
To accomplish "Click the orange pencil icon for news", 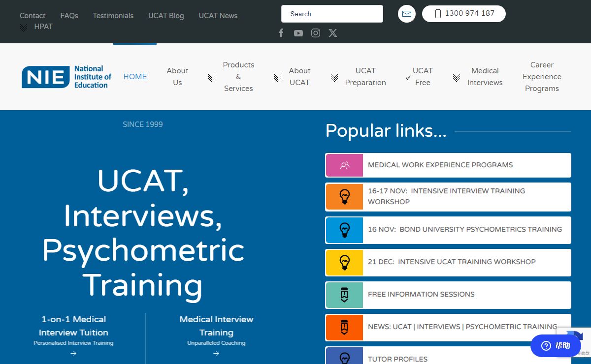I will point(345,327).
